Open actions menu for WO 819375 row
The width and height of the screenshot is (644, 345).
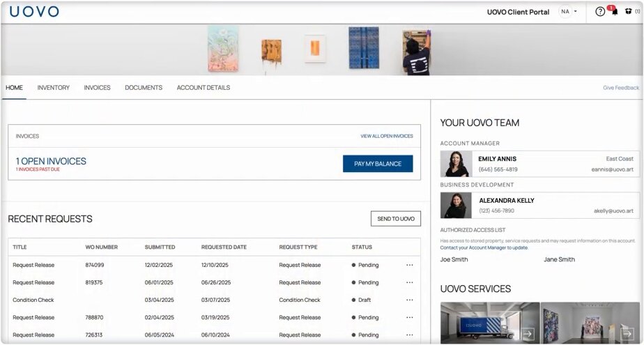point(410,282)
